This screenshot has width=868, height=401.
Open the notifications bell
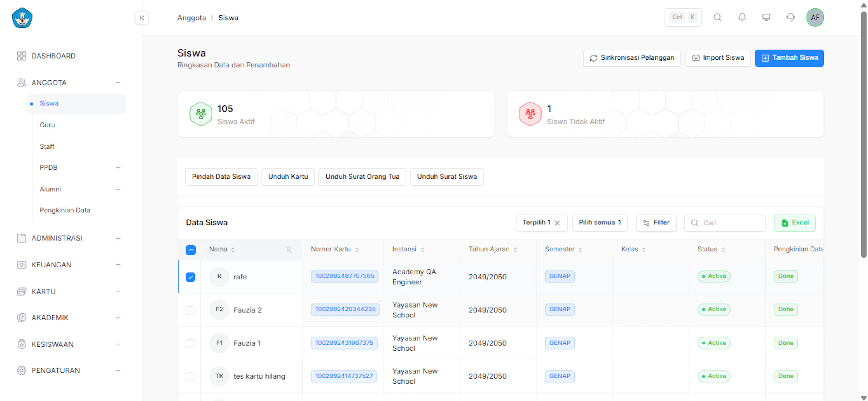click(742, 17)
